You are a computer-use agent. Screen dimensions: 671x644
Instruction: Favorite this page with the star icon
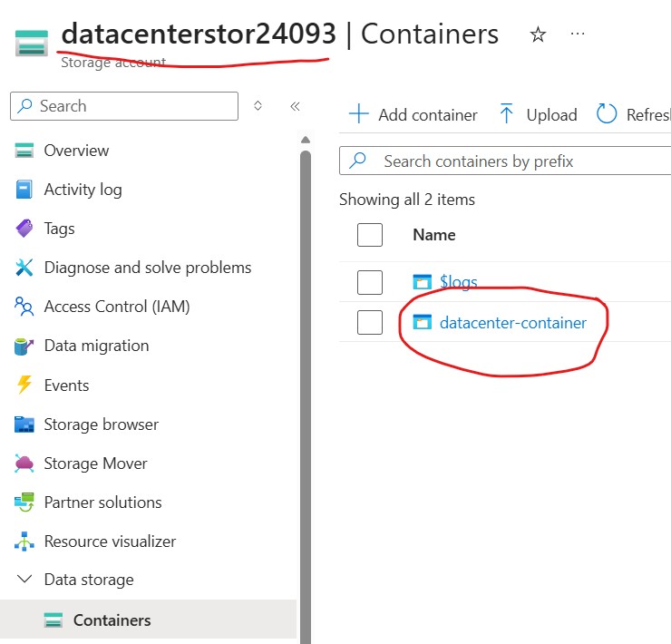coord(538,34)
